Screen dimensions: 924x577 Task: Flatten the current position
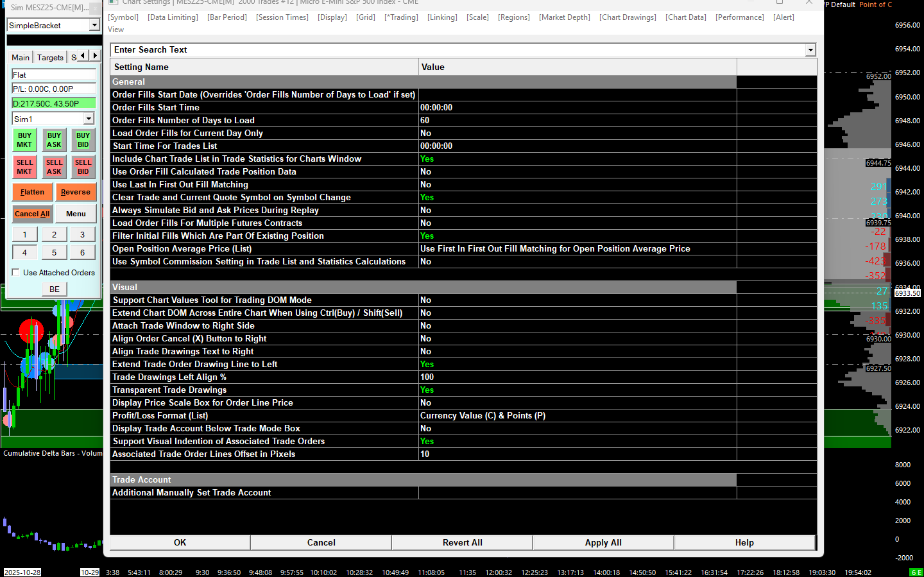[x=32, y=192]
